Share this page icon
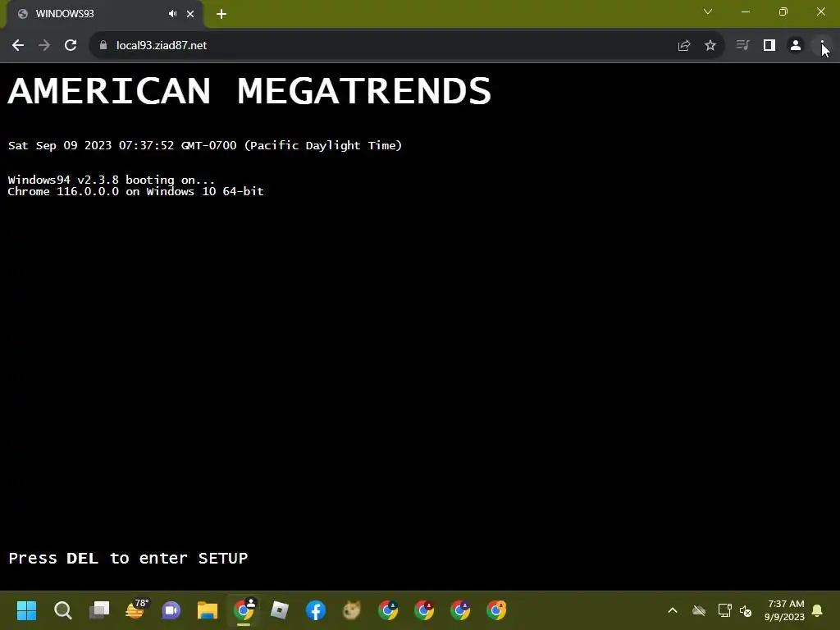The height and width of the screenshot is (630, 840). [x=683, y=46]
